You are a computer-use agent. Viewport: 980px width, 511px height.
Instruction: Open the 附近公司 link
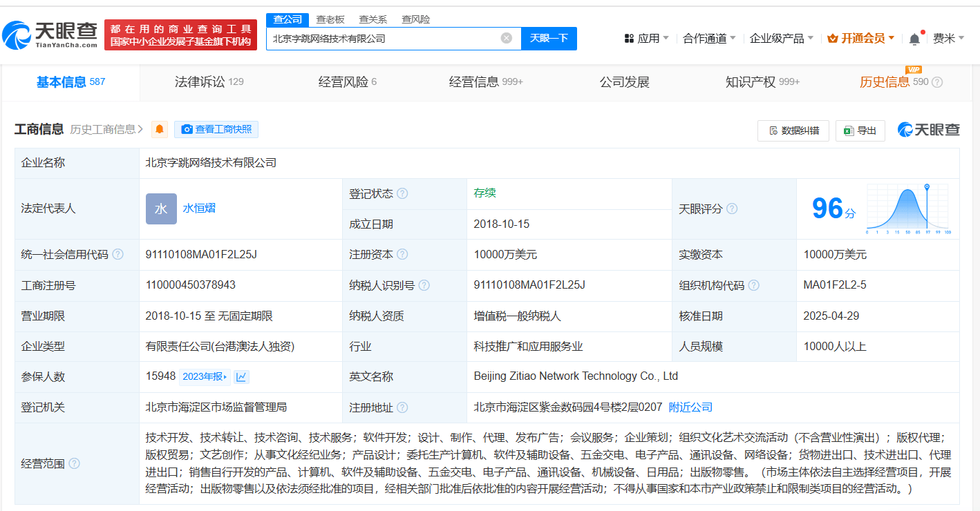(x=690, y=407)
